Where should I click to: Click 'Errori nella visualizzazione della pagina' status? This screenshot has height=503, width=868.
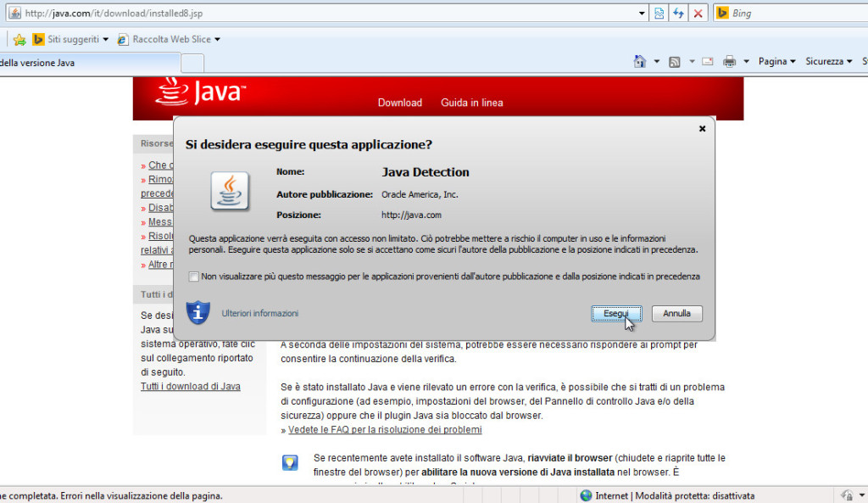(x=141, y=496)
